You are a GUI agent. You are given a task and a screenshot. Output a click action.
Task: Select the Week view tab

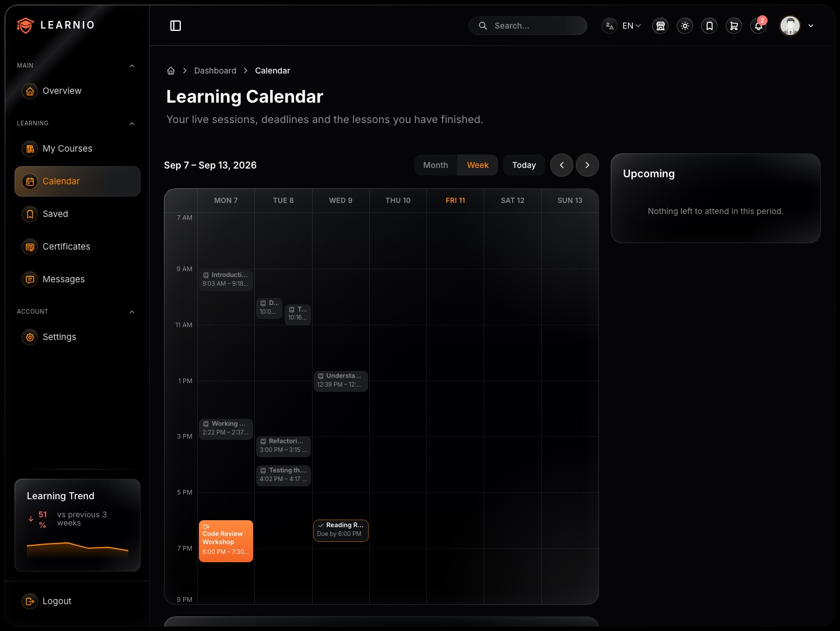478,165
